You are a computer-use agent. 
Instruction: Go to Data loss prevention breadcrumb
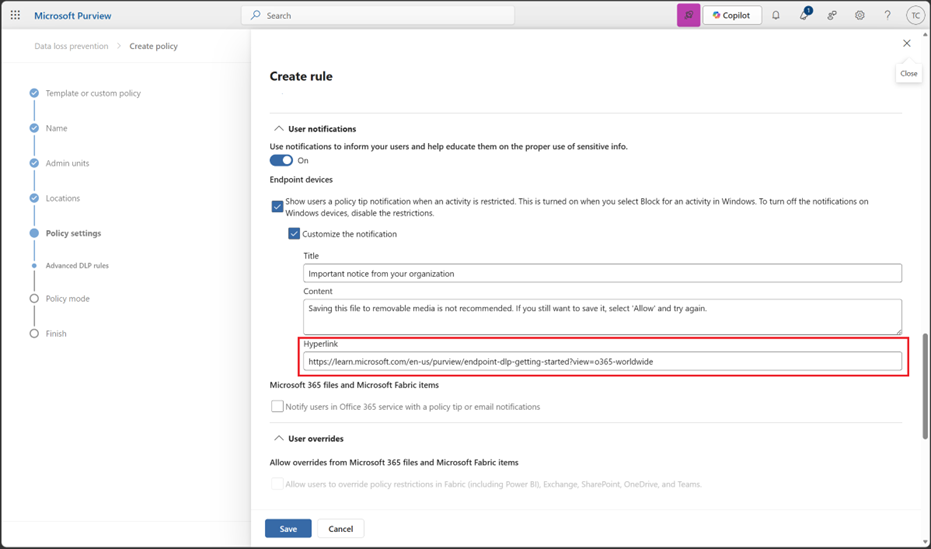pos(71,46)
